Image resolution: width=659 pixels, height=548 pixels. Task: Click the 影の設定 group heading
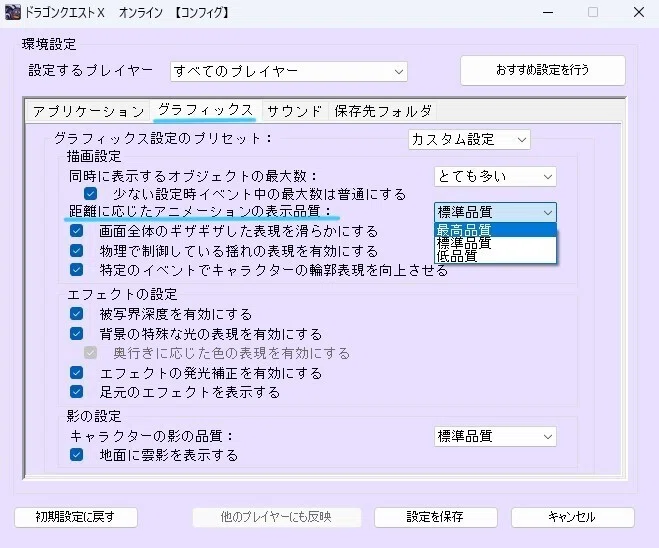coord(94,416)
